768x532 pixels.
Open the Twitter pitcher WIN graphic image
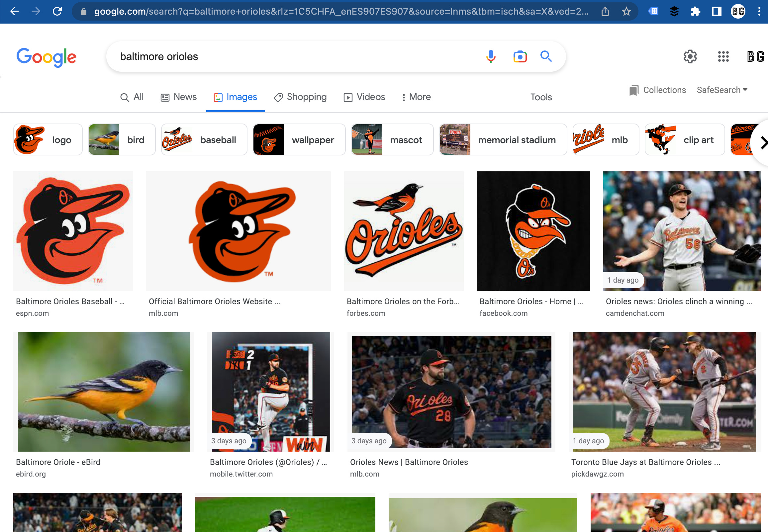pos(271,392)
